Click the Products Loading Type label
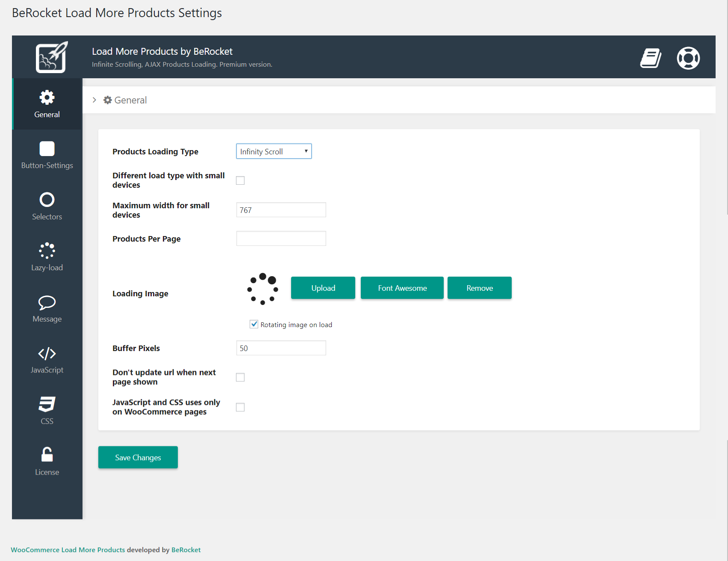Screen dimensions: 728x561 [155, 152]
